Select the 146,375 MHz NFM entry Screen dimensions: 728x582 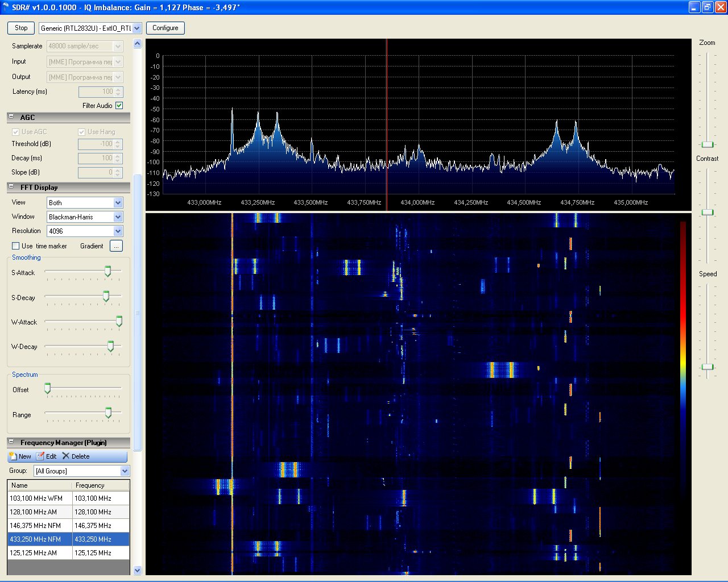coord(68,526)
